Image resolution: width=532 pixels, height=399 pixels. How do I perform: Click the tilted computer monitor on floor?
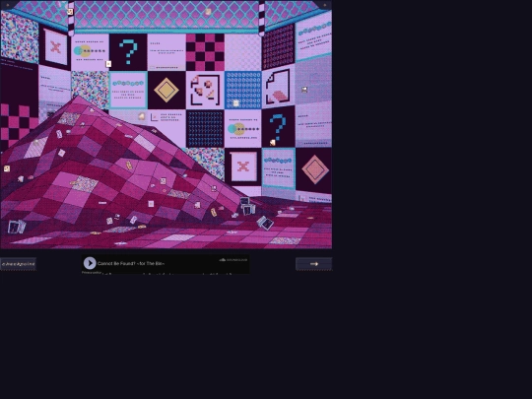[x=265, y=223]
